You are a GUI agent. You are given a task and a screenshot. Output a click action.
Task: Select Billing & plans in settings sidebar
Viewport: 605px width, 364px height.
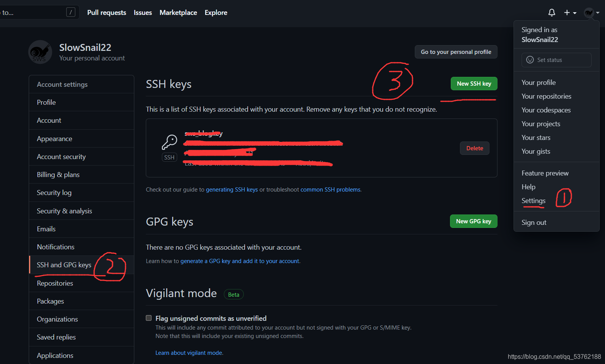(x=82, y=175)
